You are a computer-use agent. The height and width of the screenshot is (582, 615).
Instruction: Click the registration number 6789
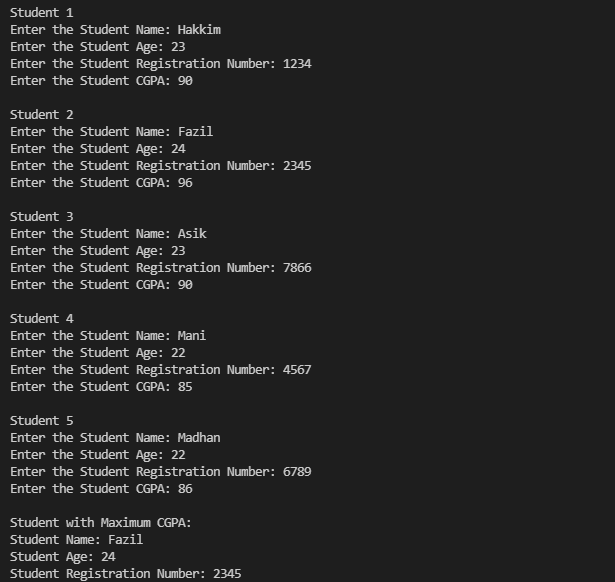coord(297,472)
